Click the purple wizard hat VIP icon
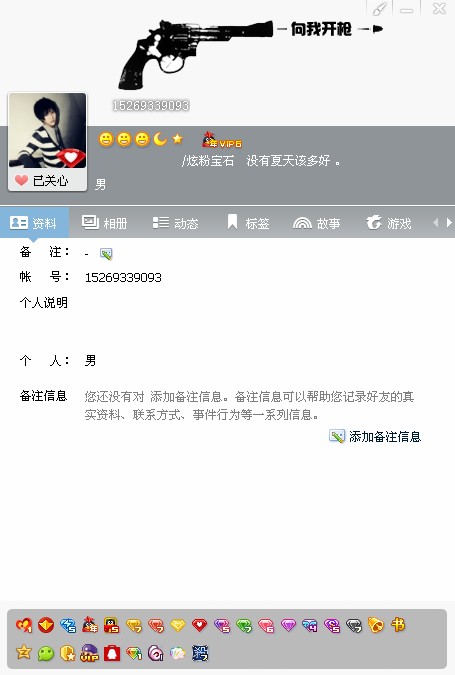 90,653
